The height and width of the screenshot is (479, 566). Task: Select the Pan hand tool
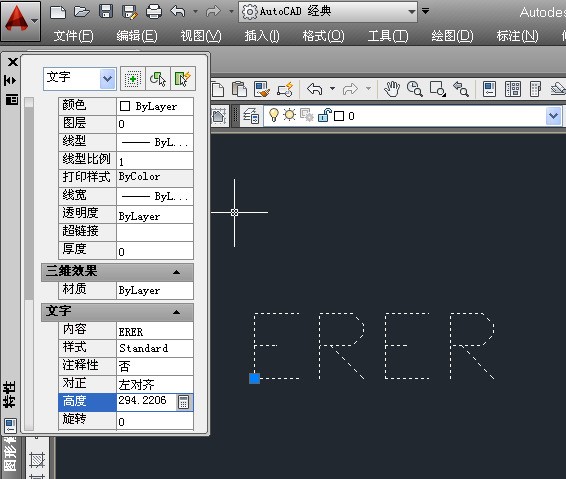click(x=392, y=89)
